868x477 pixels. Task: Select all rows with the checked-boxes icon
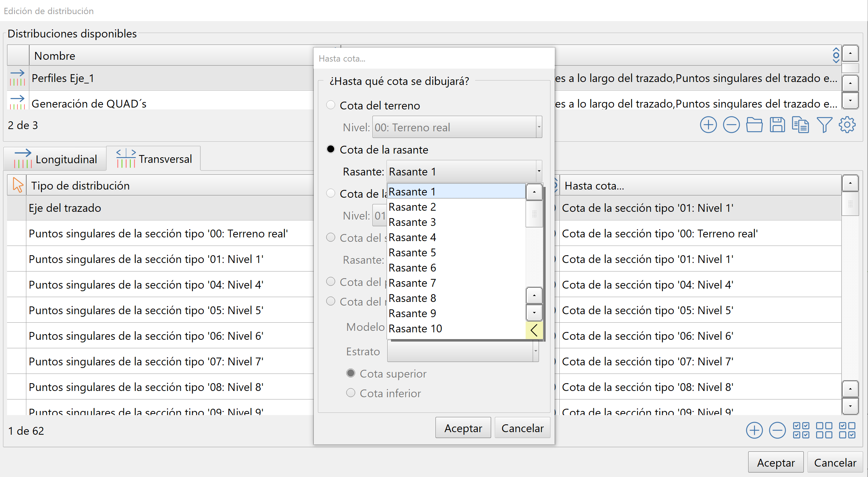tap(801, 430)
